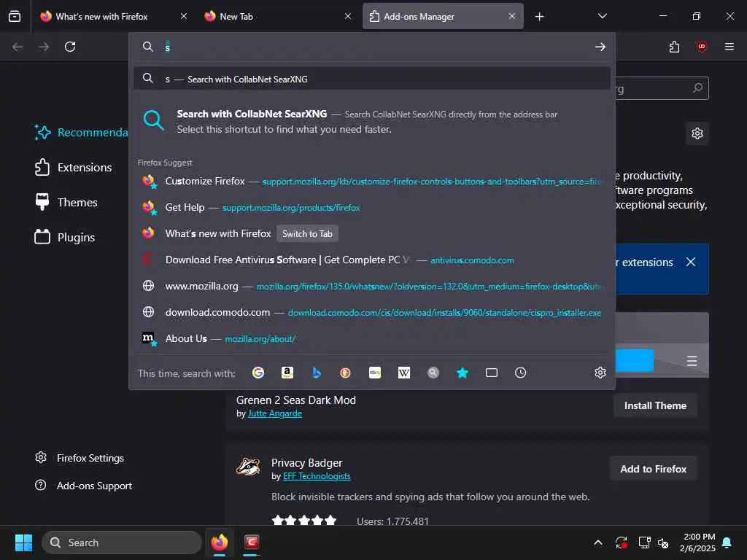Search this time with Bing
The image size is (747, 560).
click(x=317, y=373)
